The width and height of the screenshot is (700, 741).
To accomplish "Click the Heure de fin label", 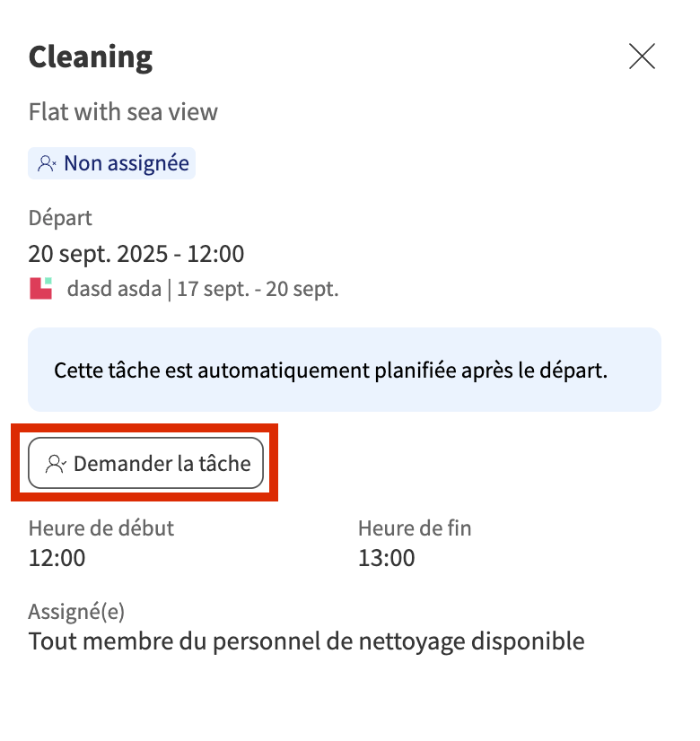I will point(415,528).
